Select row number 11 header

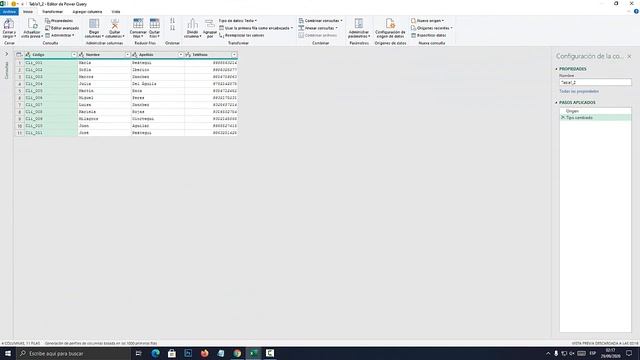tap(19, 133)
